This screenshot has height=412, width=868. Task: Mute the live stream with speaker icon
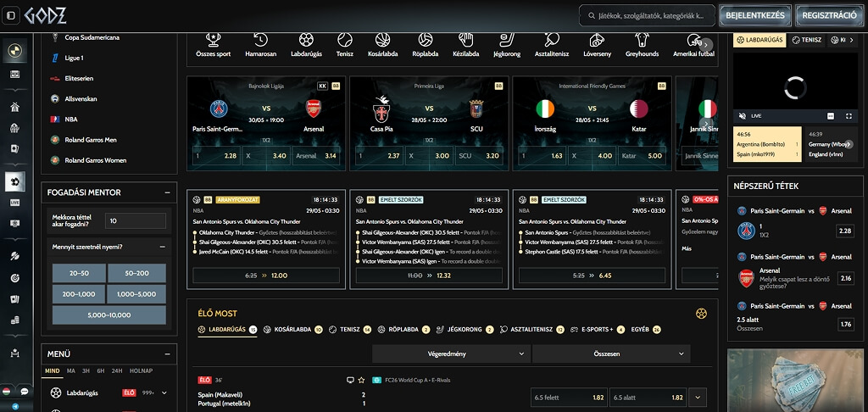click(x=743, y=116)
